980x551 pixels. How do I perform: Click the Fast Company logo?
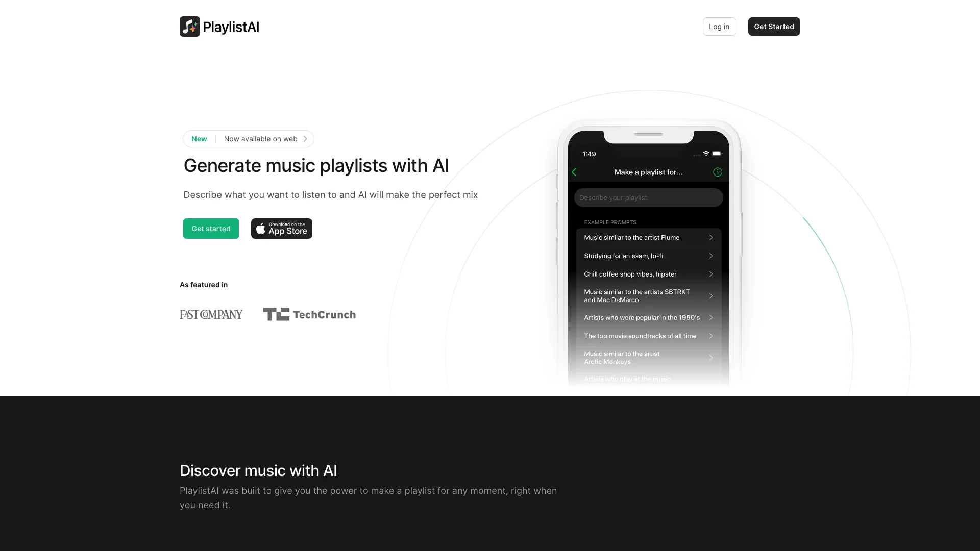[x=211, y=314]
